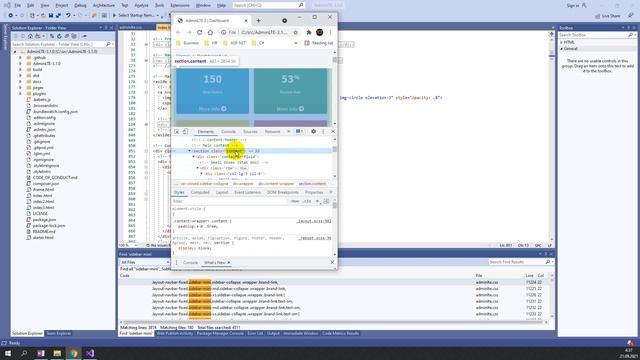Open Visual Studio File menu
The image size is (640, 360).
18,5
